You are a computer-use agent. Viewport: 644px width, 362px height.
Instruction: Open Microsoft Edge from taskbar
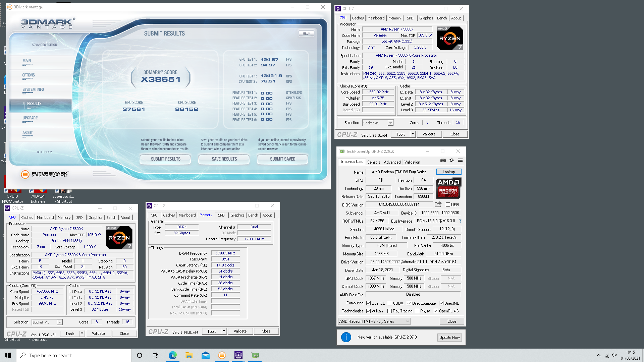click(172, 355)
